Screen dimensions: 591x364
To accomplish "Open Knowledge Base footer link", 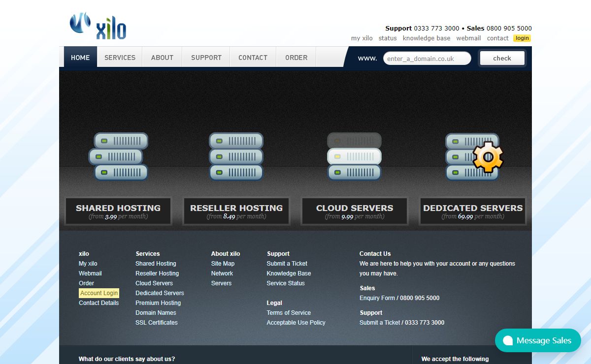I will point(289,273).
